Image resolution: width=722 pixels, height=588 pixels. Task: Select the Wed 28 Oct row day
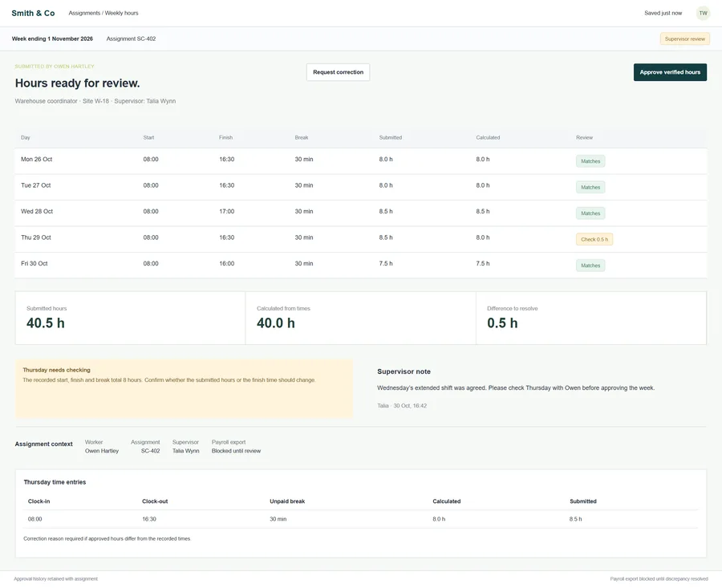[37, 211]
